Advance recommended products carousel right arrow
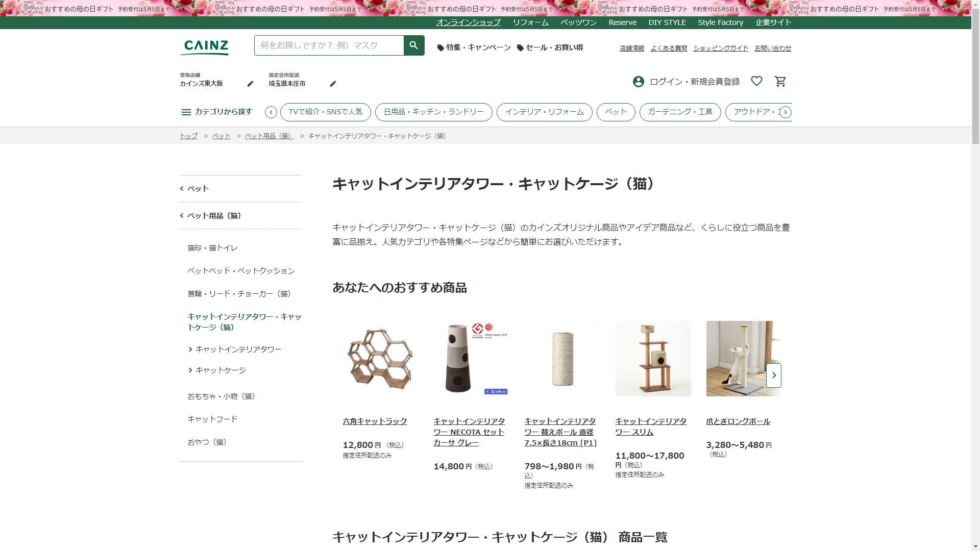980x551 pixels. [774, 375]
